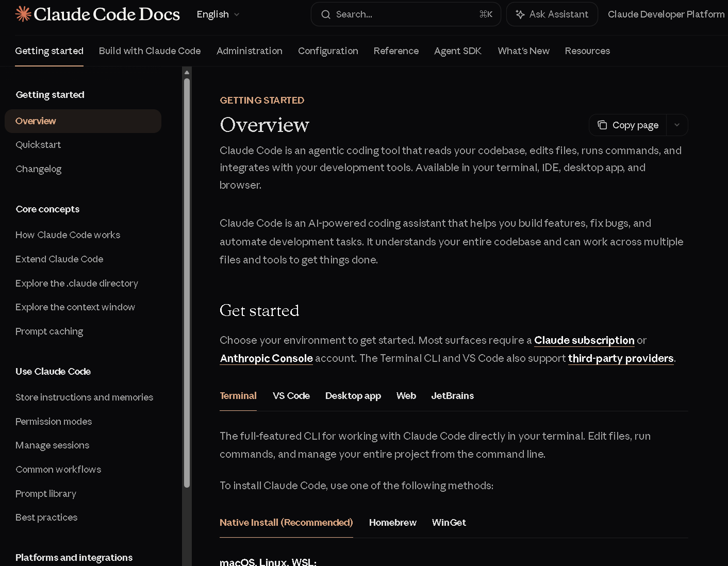Click the search magnifier icon

326,14
